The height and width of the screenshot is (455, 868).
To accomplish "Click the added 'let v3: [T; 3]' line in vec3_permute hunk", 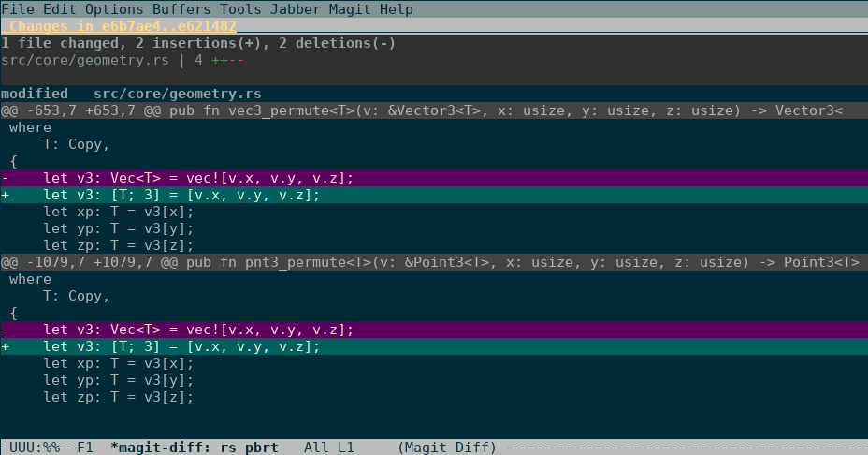I will tap(434, 195).
